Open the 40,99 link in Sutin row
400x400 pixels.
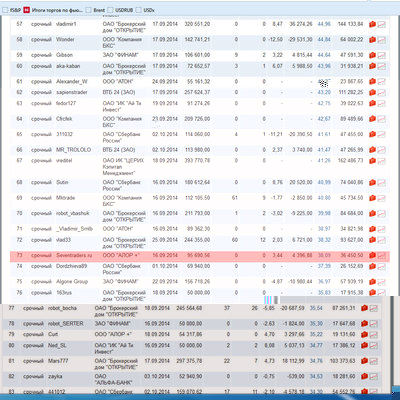point(324,182)
